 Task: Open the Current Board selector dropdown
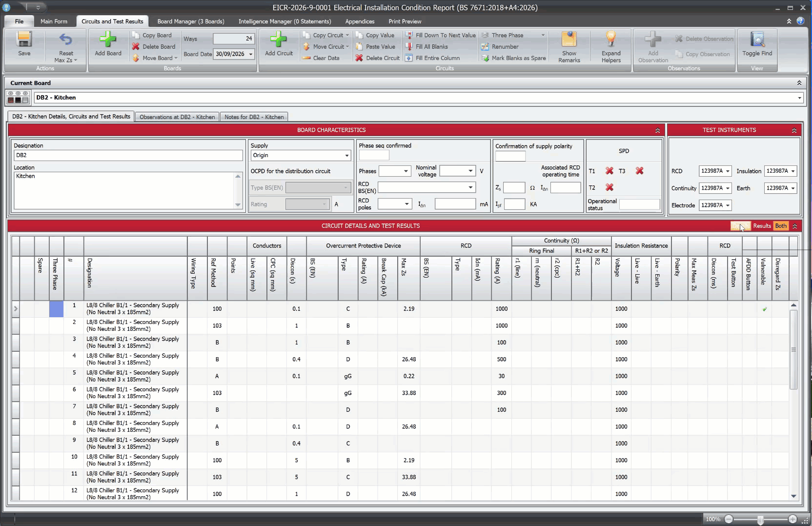[x=799, y=98]
